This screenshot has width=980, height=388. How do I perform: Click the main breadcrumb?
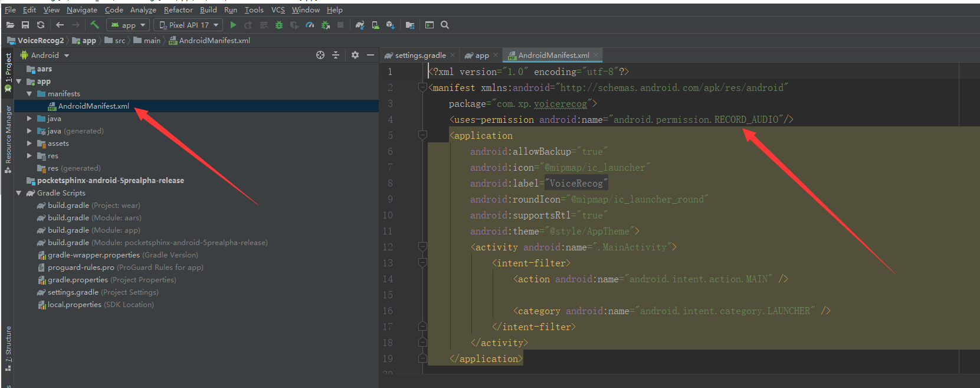[147, 40]
